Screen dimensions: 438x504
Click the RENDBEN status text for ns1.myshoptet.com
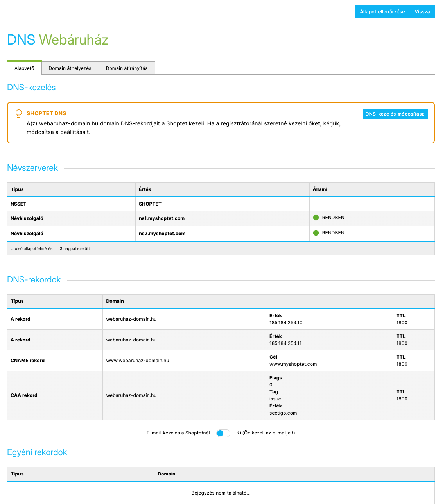pyautogui.click(x=333, y=218)
